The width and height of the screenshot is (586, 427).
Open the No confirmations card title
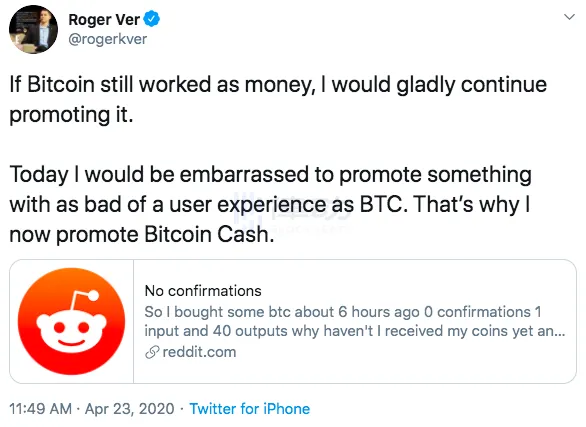pos(203,291)
